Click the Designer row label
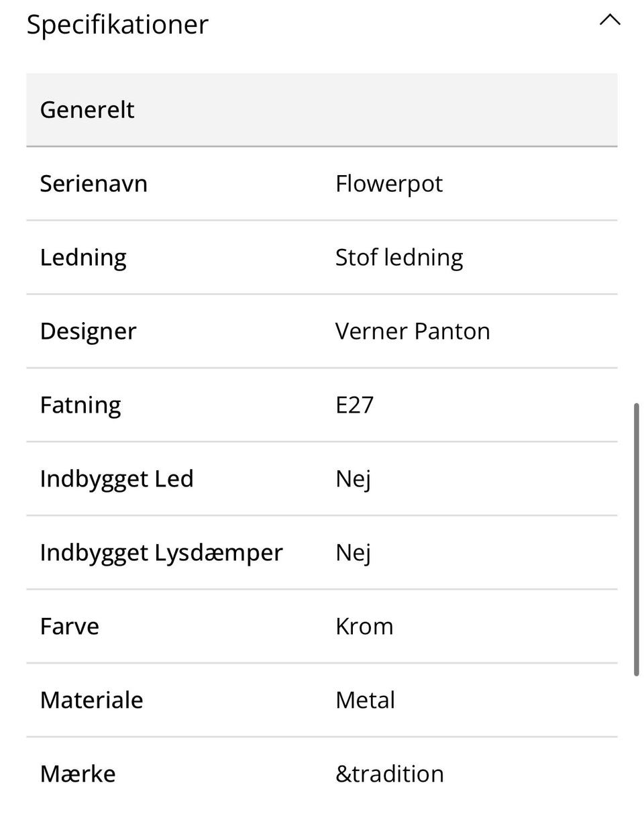Viewport: 644px width, 826px height. 88,331
